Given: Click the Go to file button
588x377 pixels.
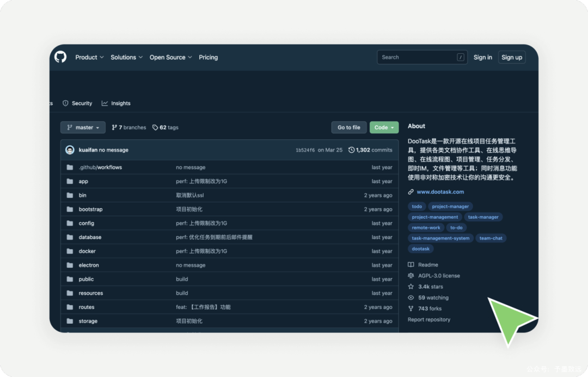Looking at the screenshot, I should click(348, 127).
